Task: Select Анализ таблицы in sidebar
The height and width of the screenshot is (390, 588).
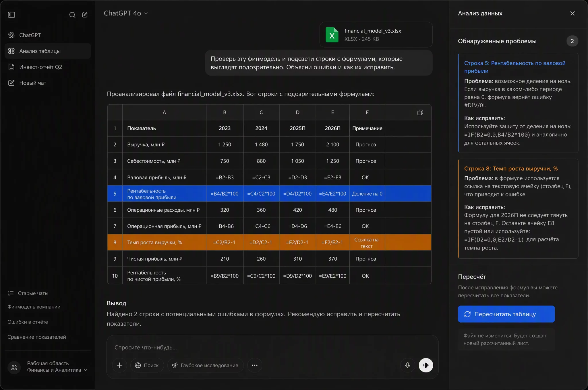Action: coord(48,51)
